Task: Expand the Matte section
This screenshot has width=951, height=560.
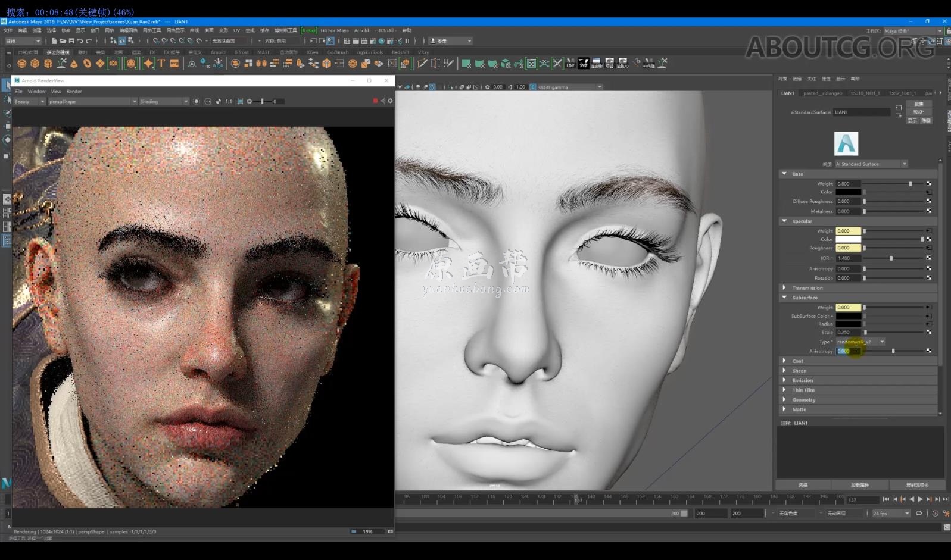Action: [784, 409]
